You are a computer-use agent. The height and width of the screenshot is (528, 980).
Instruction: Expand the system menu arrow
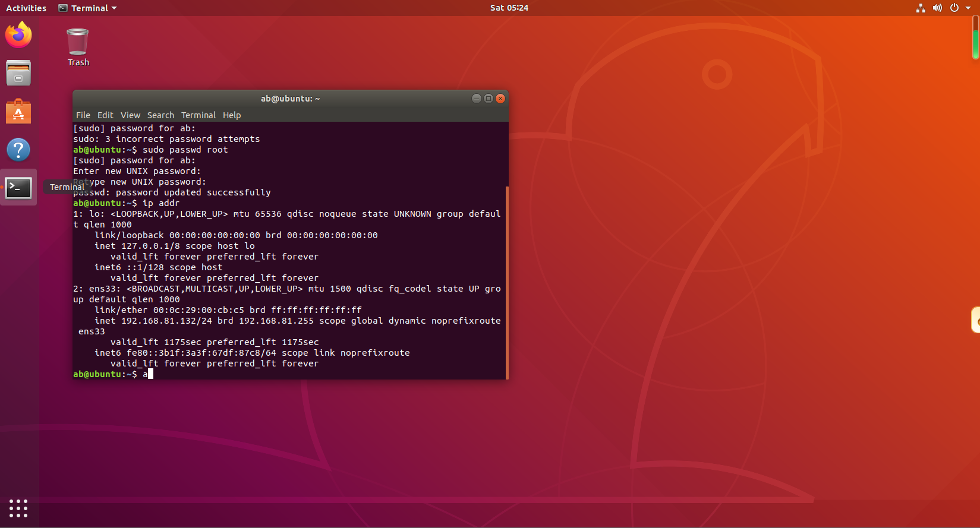coord(968,8)
